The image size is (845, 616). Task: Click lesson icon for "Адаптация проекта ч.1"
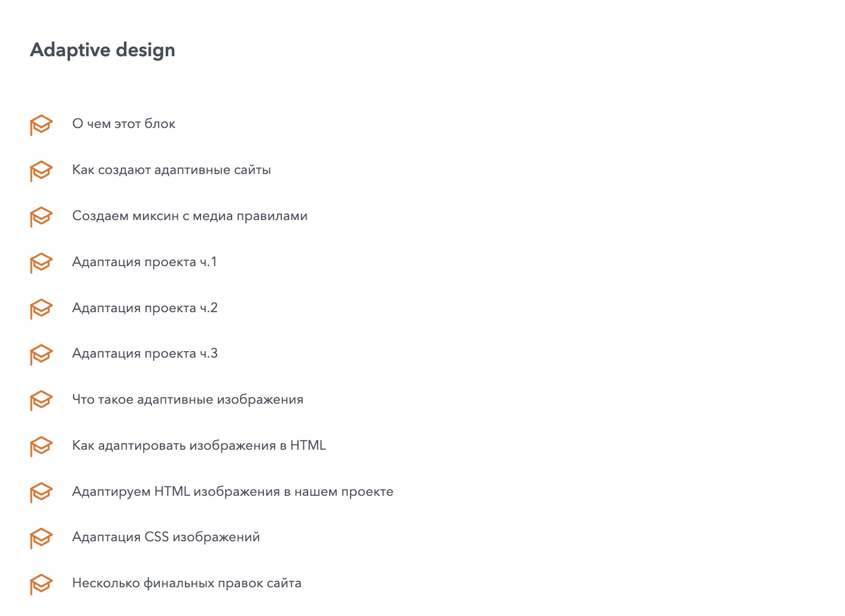(x=41, y=263)
